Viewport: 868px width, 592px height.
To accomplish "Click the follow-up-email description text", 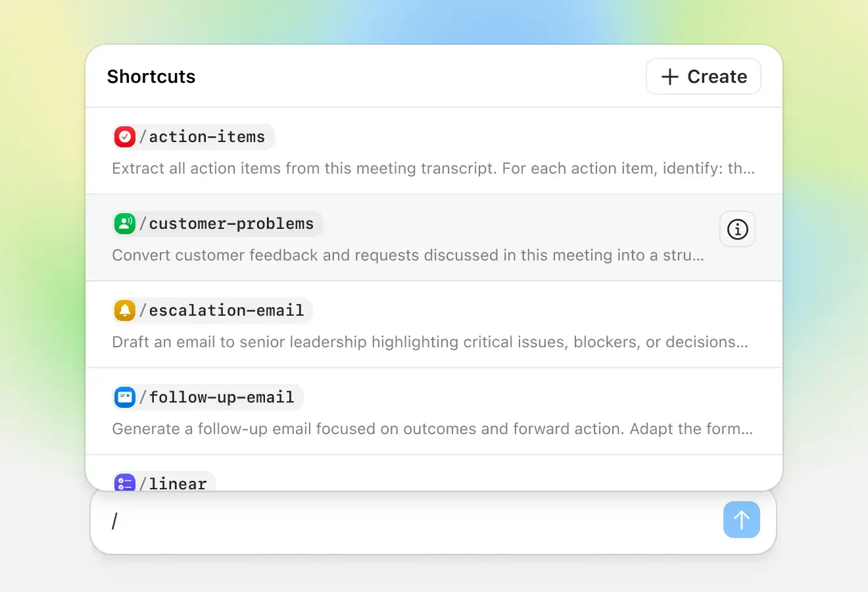I will point(432,429).
